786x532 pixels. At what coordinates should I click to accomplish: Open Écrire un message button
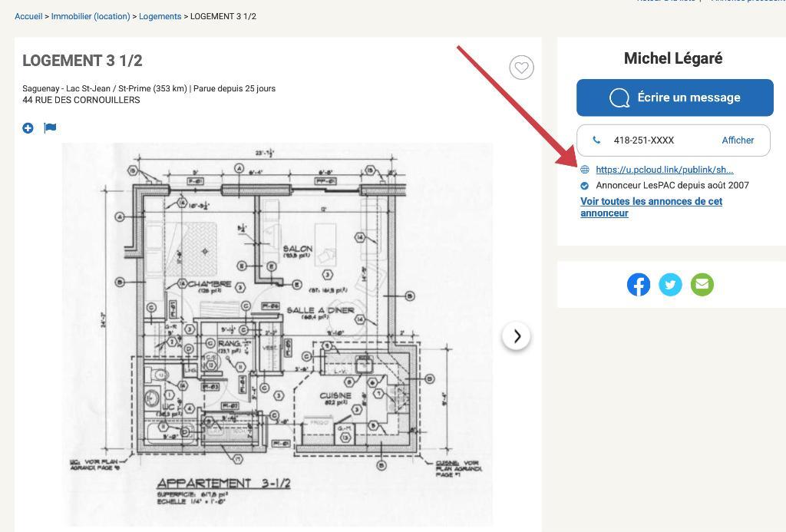click(675, 97)
